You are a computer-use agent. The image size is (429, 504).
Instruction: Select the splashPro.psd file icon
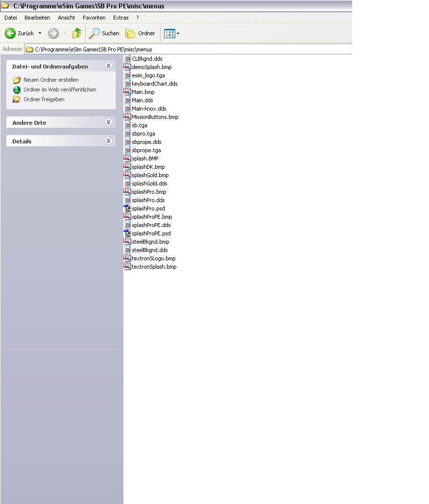[127, 208]
